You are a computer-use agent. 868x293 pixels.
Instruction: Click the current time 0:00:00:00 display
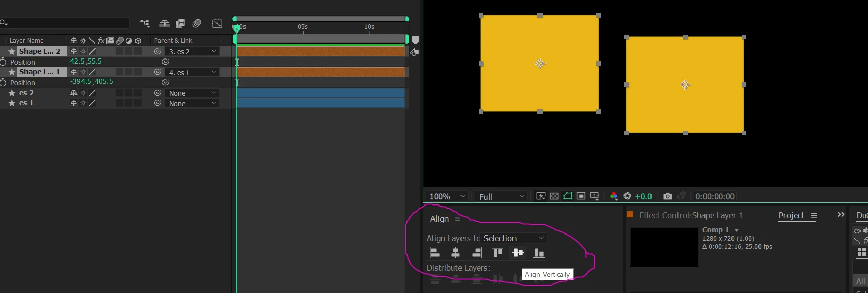click(x=715, y=196)
